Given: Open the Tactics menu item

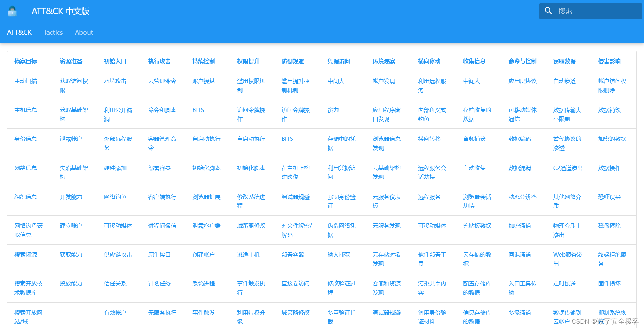Looking at the screenshot, I should click(x=53, y=32).
